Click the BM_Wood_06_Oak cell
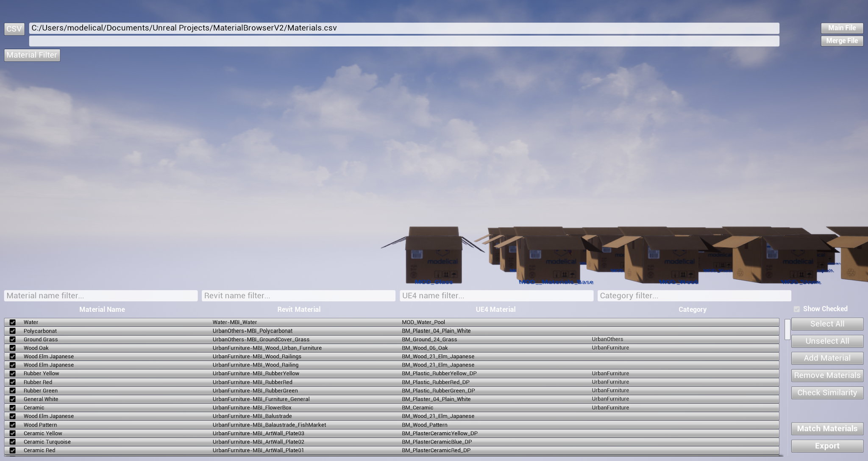Viewport: 868px width, 461px height. [425, 348]
